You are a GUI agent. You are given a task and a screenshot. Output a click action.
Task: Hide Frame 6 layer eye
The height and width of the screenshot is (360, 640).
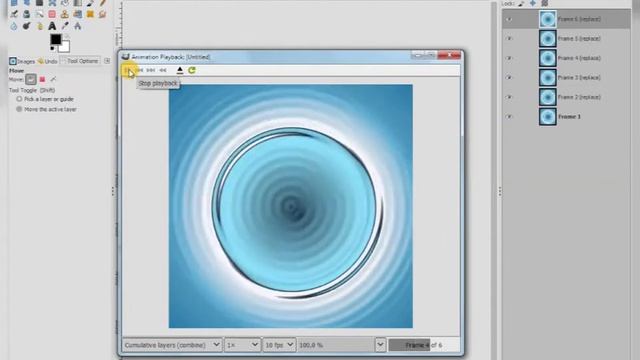pyautogui.click(x=509, y=19)
